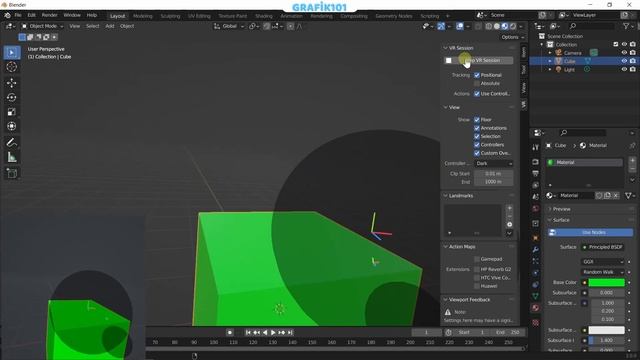Click the Subsurface value slider
The width and height of the screenshot is (640, 360).
607,293
